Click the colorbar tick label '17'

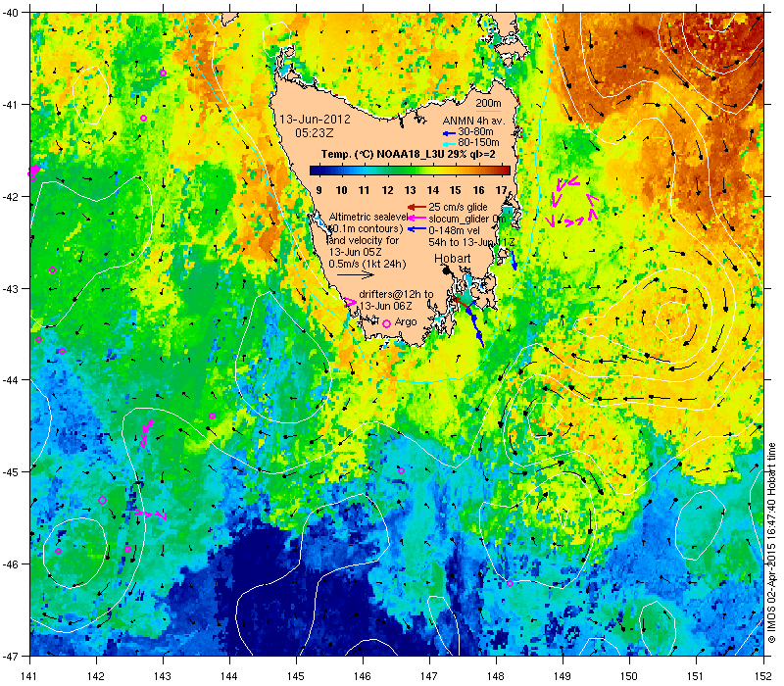[502, 190]
